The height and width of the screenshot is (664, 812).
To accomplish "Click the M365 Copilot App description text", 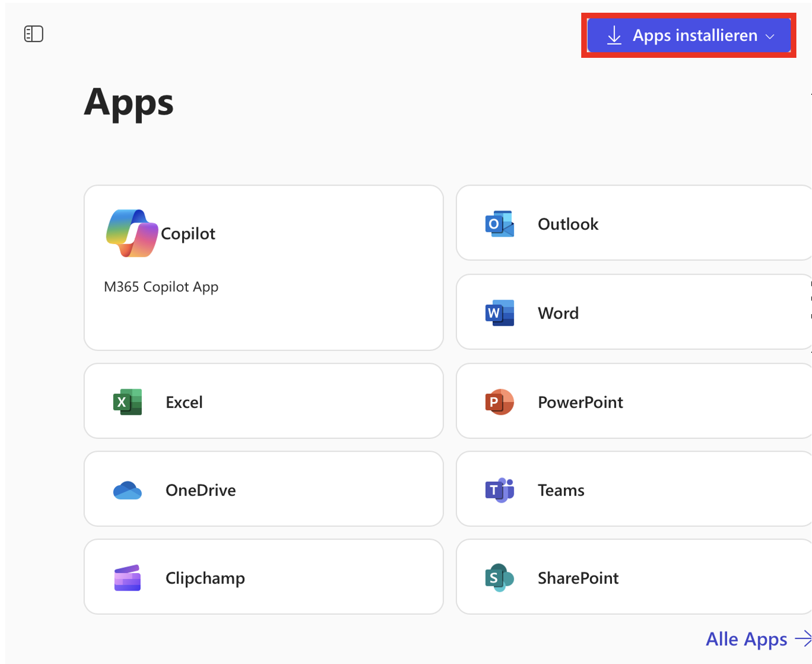I will tap(161, 287).
